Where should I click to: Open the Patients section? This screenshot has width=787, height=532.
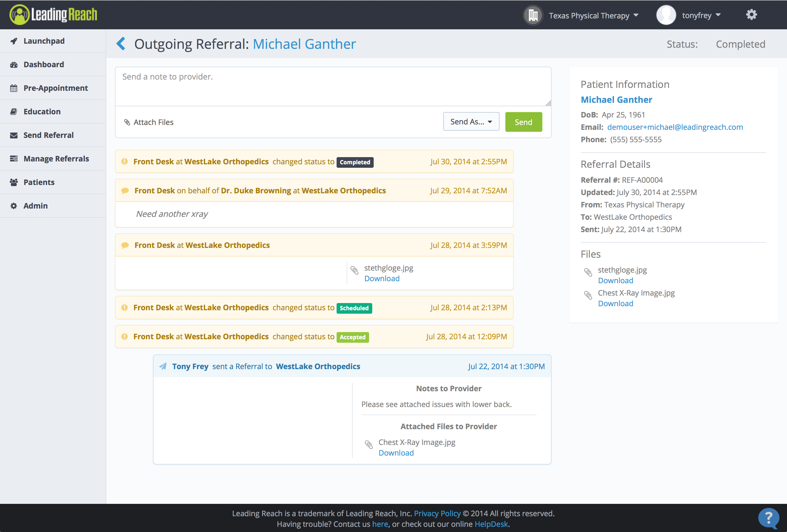tap(39, 182)
